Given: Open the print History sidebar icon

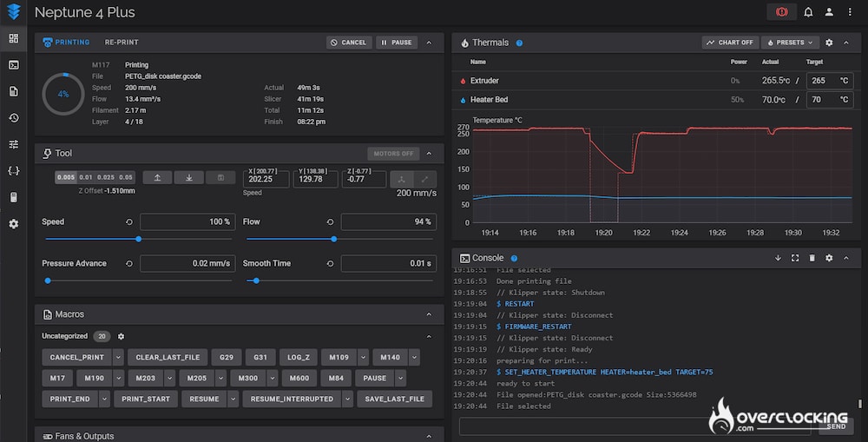Looking at the screenshot, I should 13,117.
